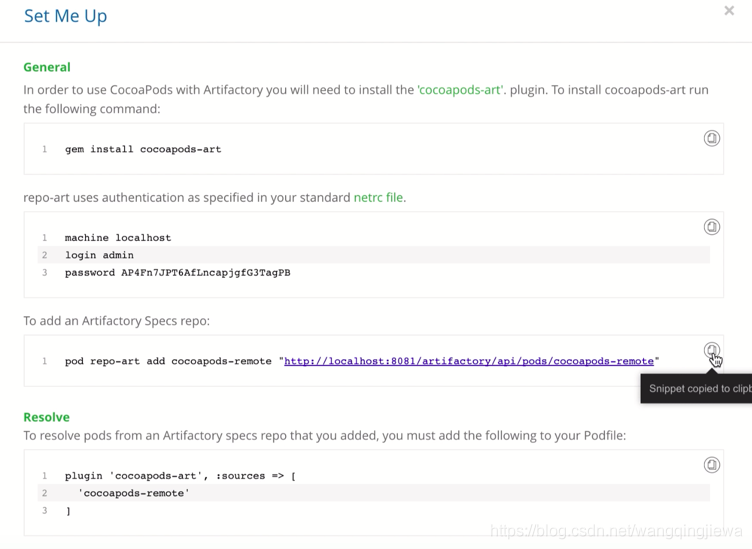Click the Resolve section heading

pyautogui.click(x=47, y=417)
